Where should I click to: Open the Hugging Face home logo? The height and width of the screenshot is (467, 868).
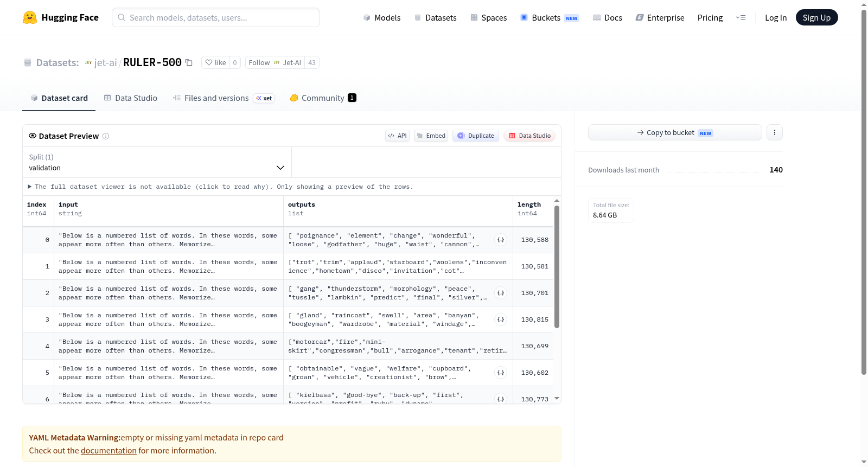(61, 17)
